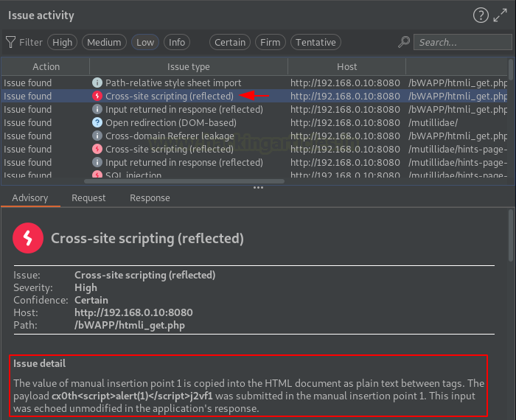Switch to the Response tab
The height and width of the screenshot is (420, 516).
tap(150, 197)
